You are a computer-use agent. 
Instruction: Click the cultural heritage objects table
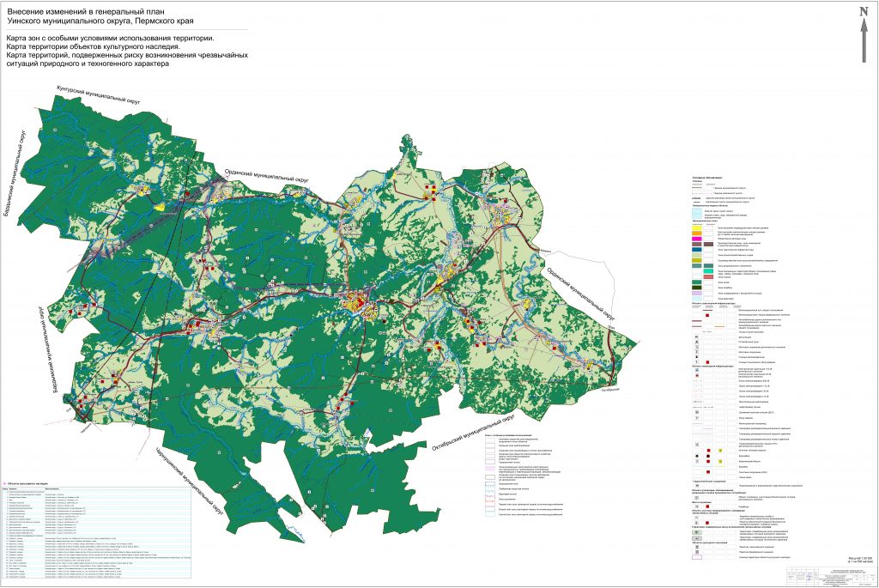pyautogui.click(x=96, y=530)
